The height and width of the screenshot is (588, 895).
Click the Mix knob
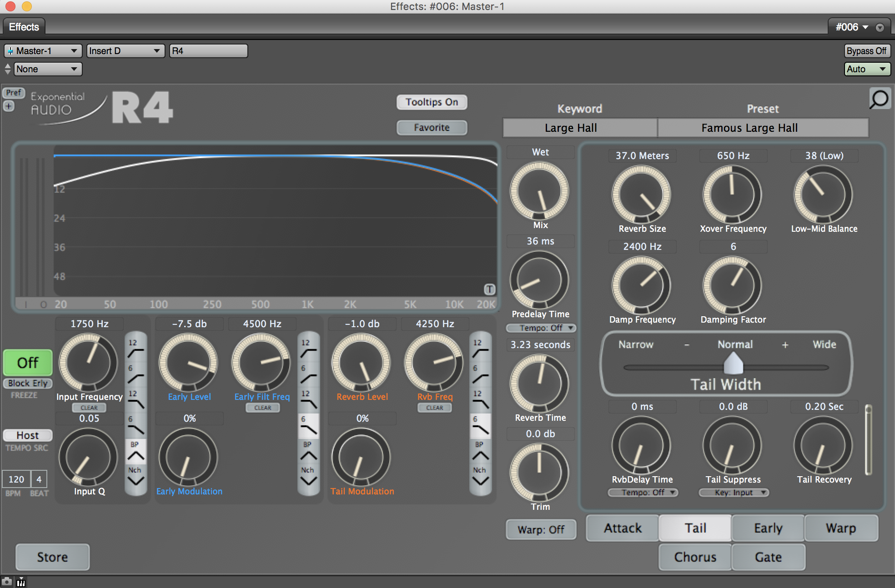tap(539, 191)
